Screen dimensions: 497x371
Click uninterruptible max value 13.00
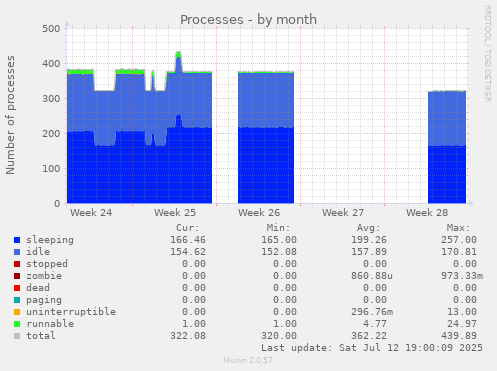coord(462,312)
